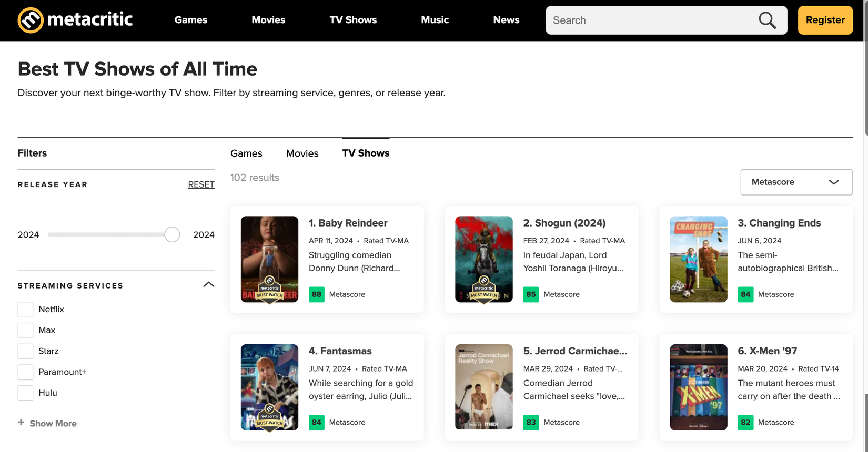Click the release year slider handle
The height and width of the screenshot is (452, 868).
(172, 234)
